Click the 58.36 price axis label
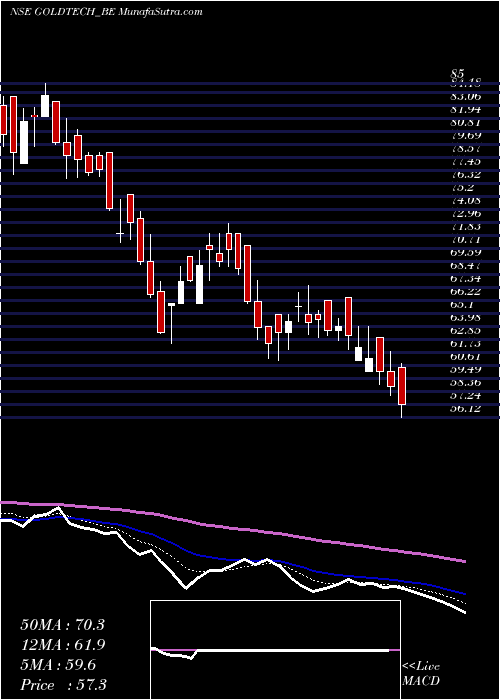500x700 pixels. point(466,383)
